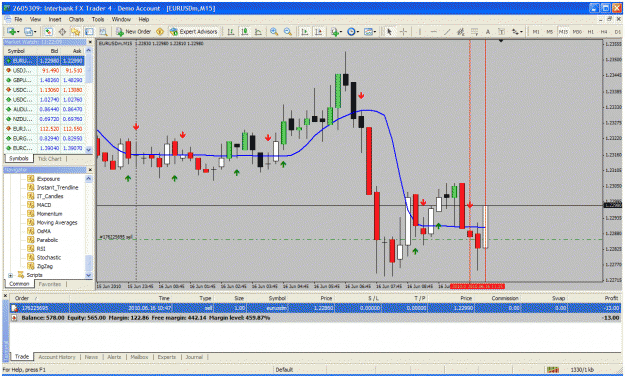Toggle the Auto Scroll chart icon
625x376 pixels.
pos(305,31)
